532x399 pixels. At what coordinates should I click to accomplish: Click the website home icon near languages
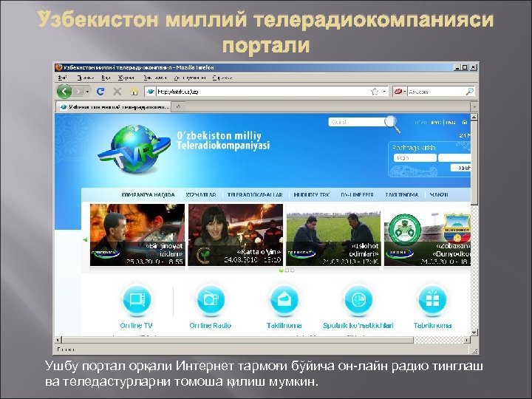[465, 122]
